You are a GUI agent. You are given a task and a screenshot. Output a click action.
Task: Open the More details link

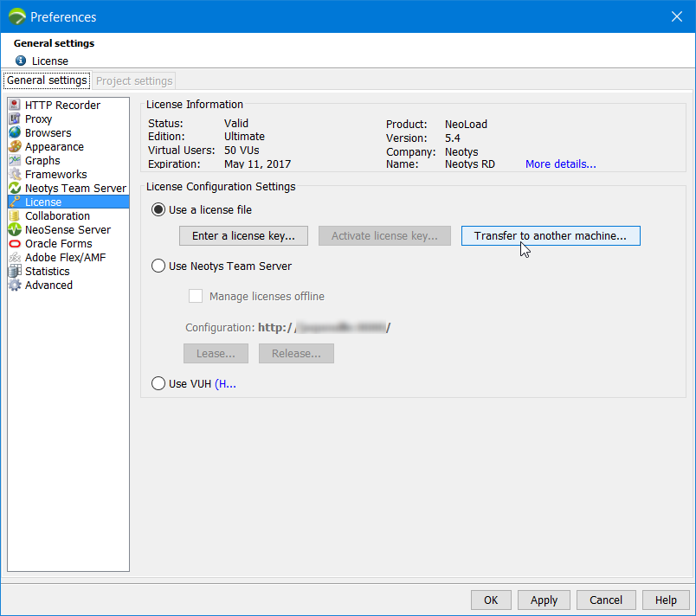[x=560, y=164]
